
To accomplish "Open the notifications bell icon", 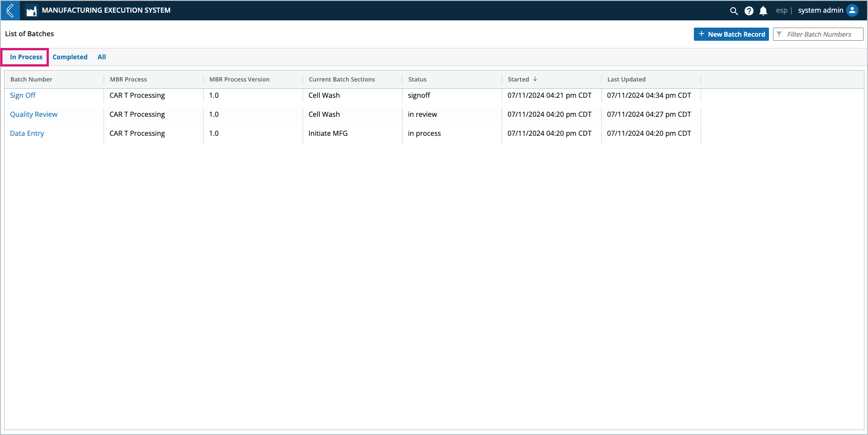I will [763, 11].
